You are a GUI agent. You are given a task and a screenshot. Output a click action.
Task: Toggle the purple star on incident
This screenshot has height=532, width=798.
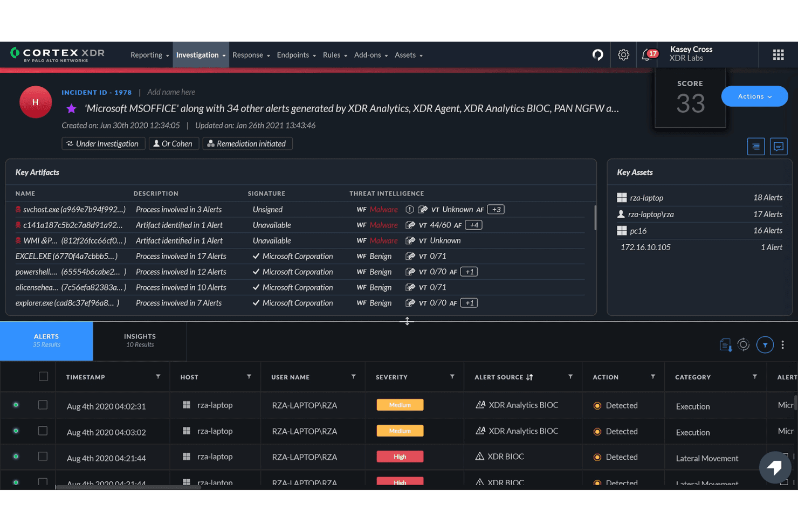[71, 108]
